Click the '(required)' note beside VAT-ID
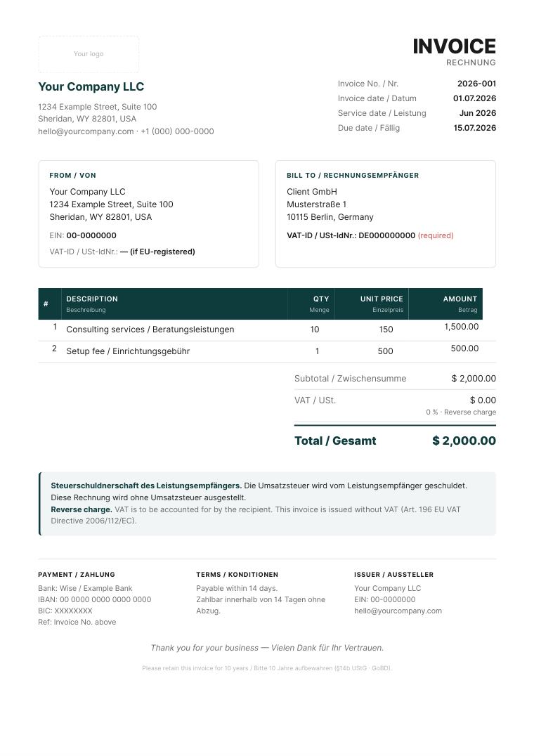 436,235
